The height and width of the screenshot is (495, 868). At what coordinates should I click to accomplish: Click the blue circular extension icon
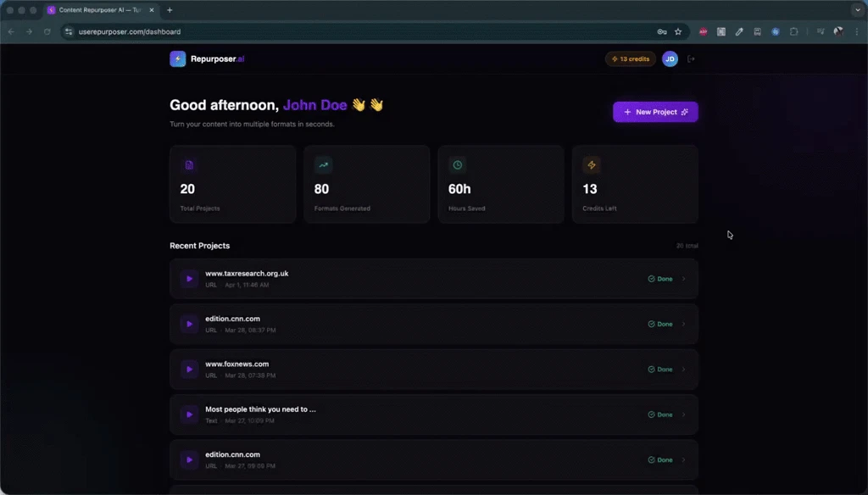tap(776, 31)
